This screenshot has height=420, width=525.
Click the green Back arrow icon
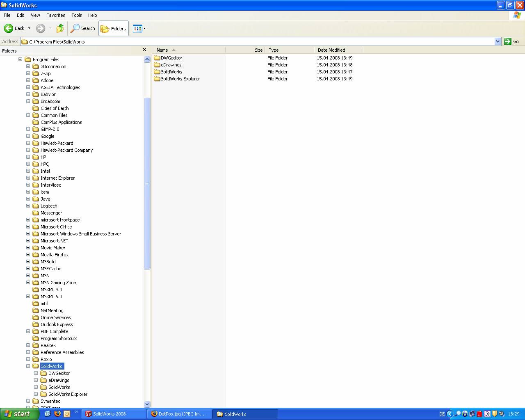coord(8,28)
